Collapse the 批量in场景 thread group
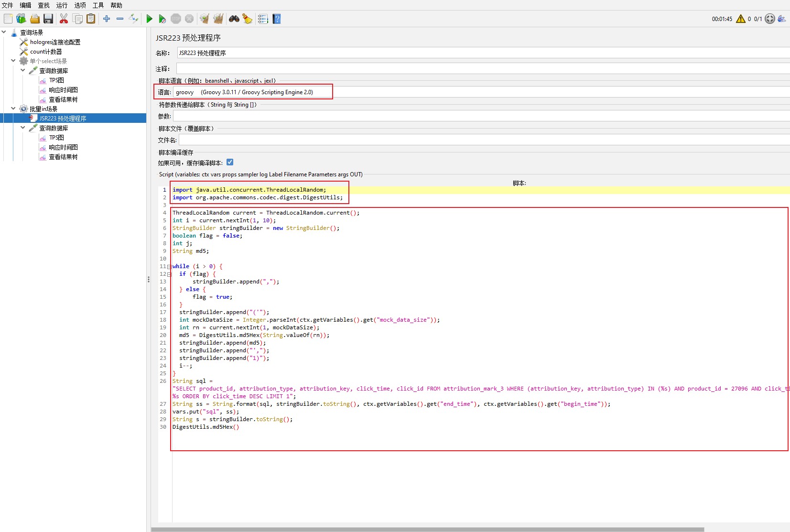 pyautogui.click(x=13, y=109)
